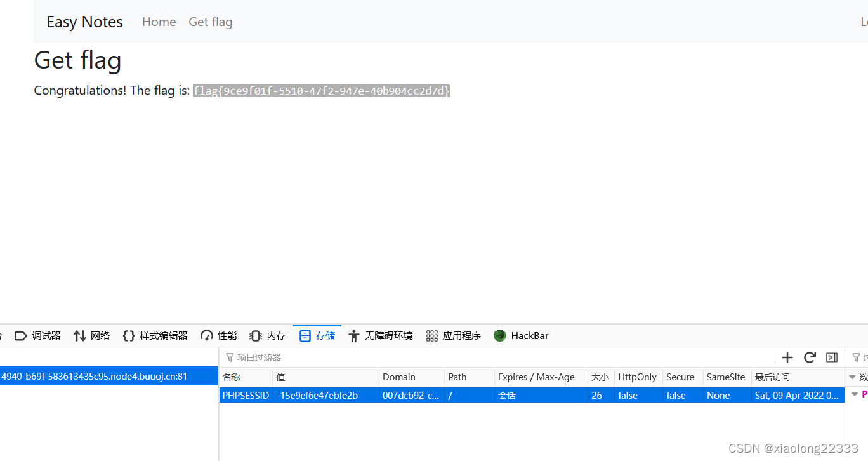Screen dimensions: 868x461
Task: Collapse the data section expander arrow
Action: (x=852, y=377)
